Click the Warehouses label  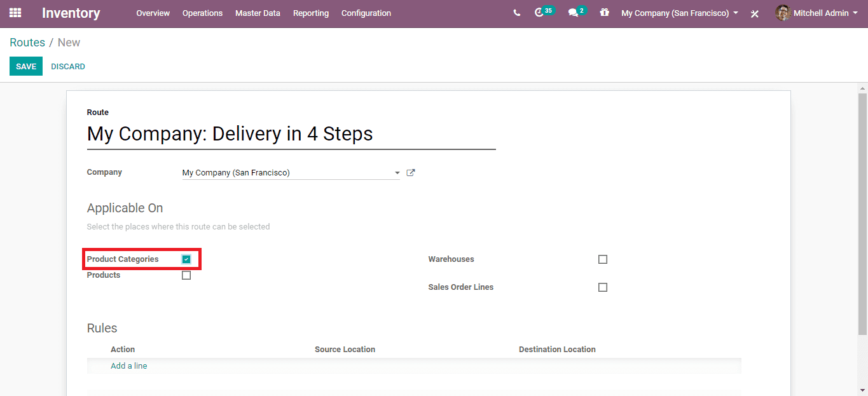pos(451,259)
